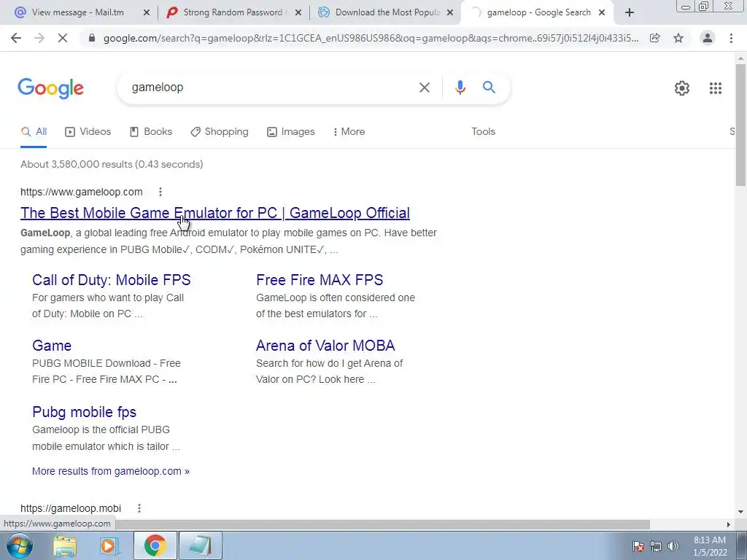Open More results from gameloop.com
Viewport: 747px width, 560px height.
coord(111,472)
